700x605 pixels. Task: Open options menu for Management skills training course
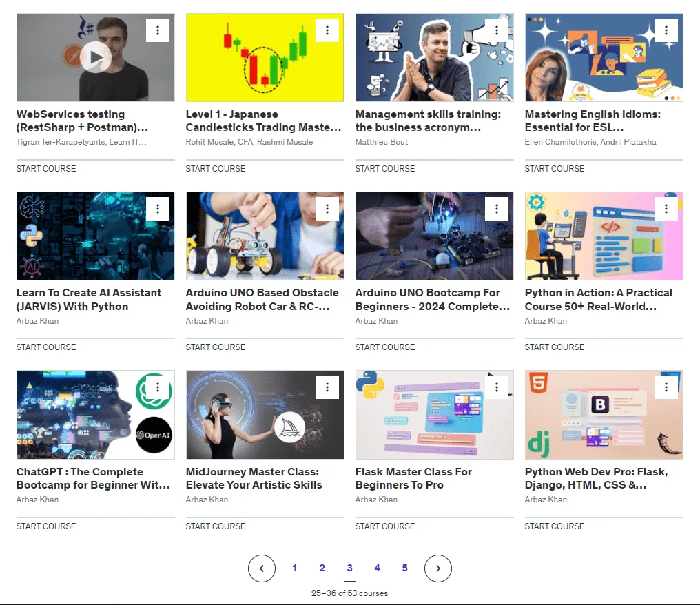coord(497,30)
